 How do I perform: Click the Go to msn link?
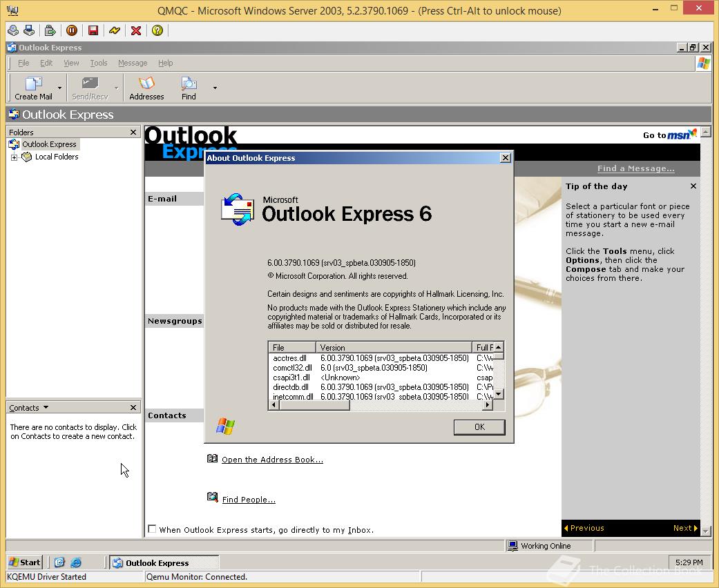click(669, 135)
